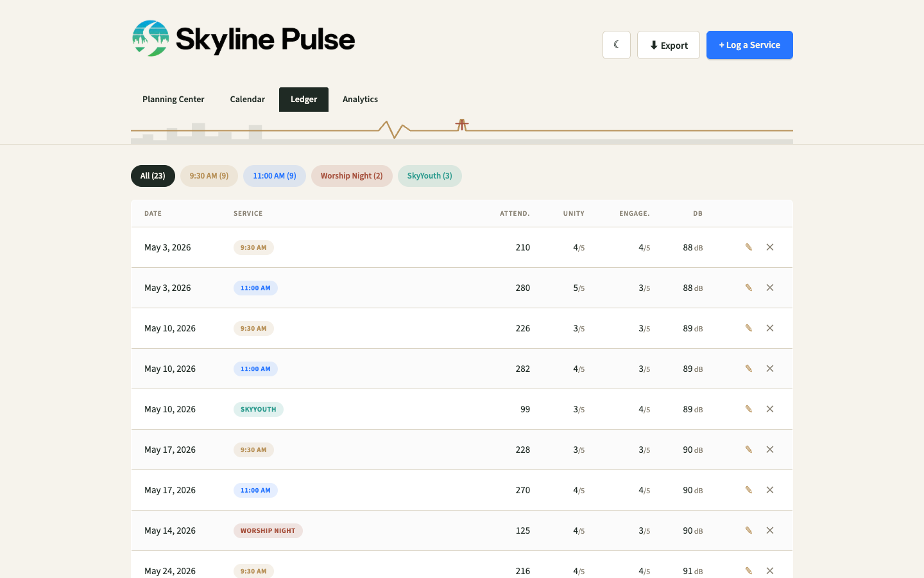Toggle dark mode with the moon button
The image size is (924, 578).
617,45
